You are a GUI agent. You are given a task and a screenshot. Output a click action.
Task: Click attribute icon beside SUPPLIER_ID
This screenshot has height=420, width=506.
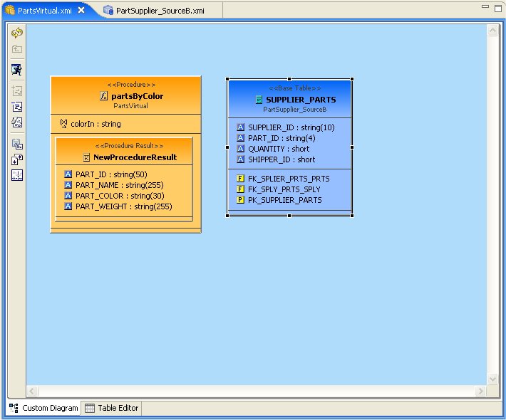point(240,127)
